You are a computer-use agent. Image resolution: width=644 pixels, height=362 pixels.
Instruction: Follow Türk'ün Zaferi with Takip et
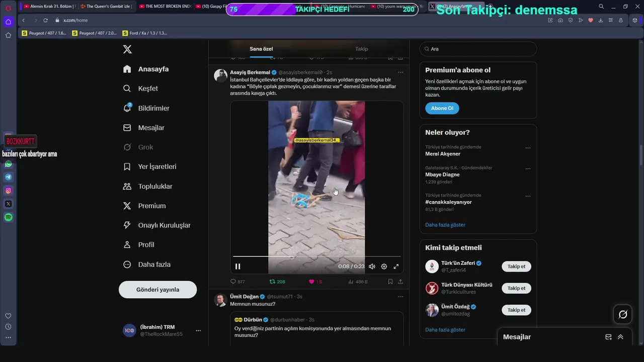point(516,266)
